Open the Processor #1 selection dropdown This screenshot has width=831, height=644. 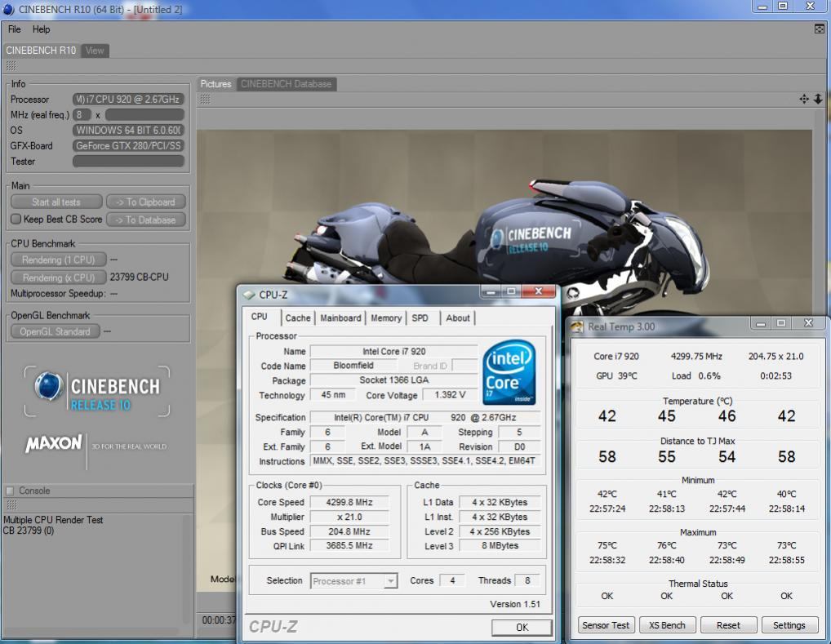coord(353,581)
